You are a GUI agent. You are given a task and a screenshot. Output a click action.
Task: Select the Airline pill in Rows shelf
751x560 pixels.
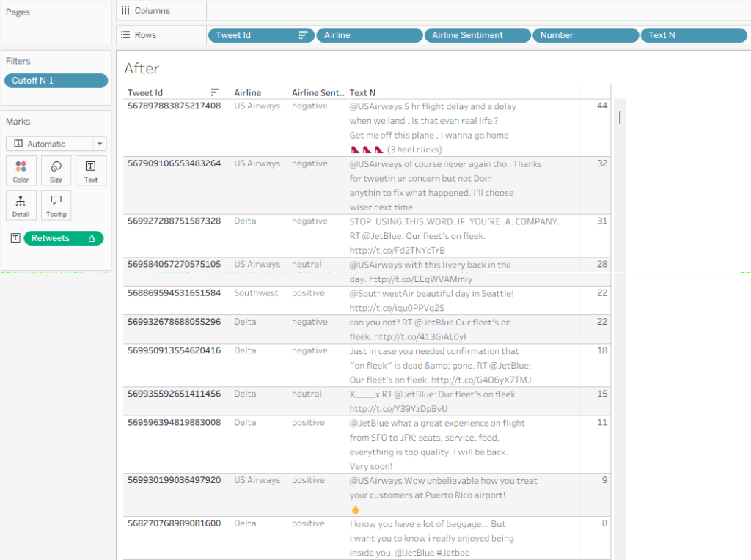click(x=369, y=35)
